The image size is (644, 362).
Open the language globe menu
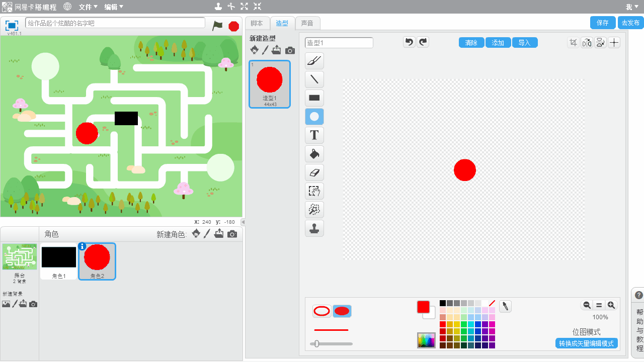(67, 7)
